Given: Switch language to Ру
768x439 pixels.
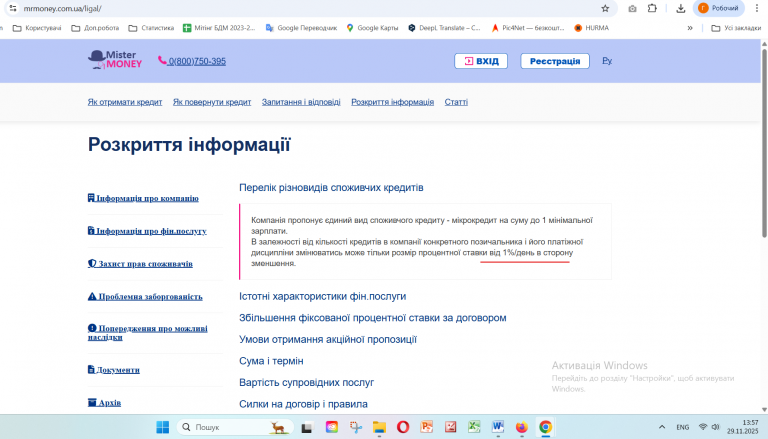Looking at the screenshot, I should point(607,61).
